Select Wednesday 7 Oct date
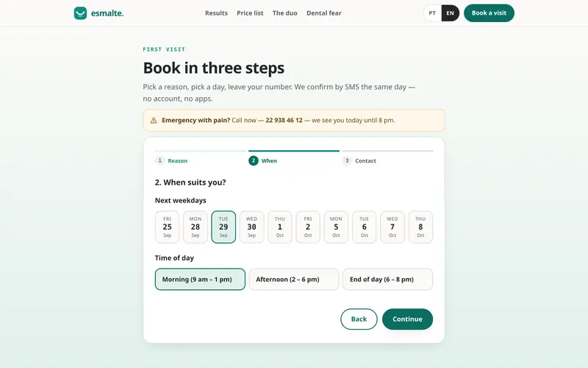 (392, 227)
